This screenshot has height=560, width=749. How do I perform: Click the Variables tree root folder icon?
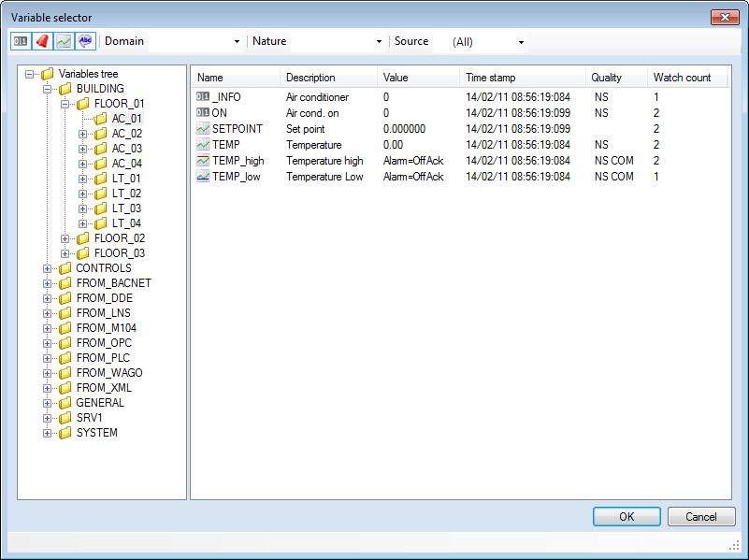click(48, 74)
